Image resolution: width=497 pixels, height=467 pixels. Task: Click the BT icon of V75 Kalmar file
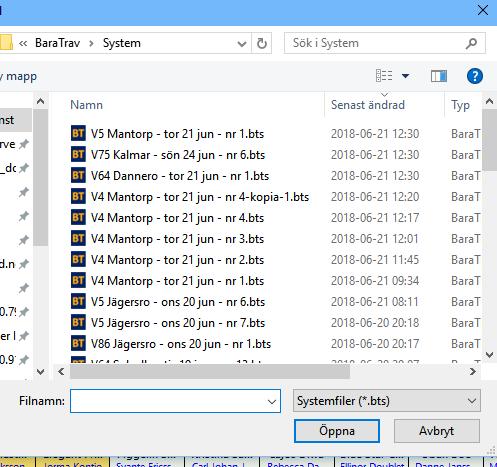pyautogui.click(x=78, y=155)
